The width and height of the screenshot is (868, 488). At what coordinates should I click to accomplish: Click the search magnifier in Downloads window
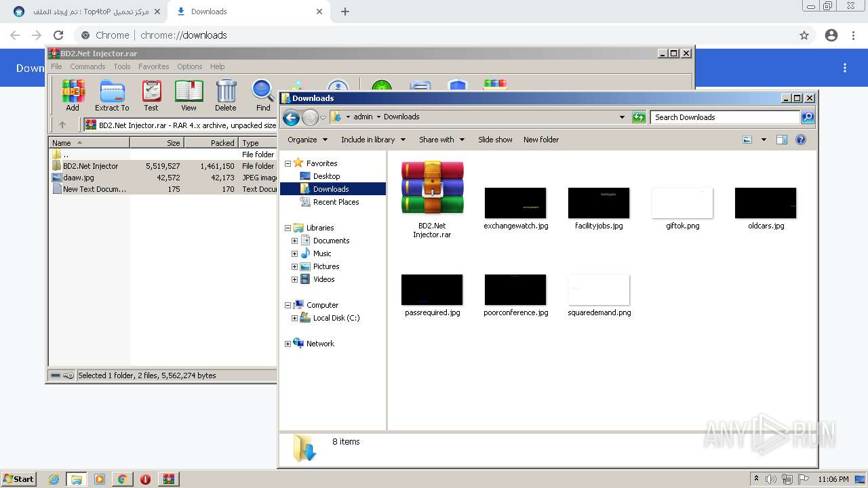[x=808, y=117]
